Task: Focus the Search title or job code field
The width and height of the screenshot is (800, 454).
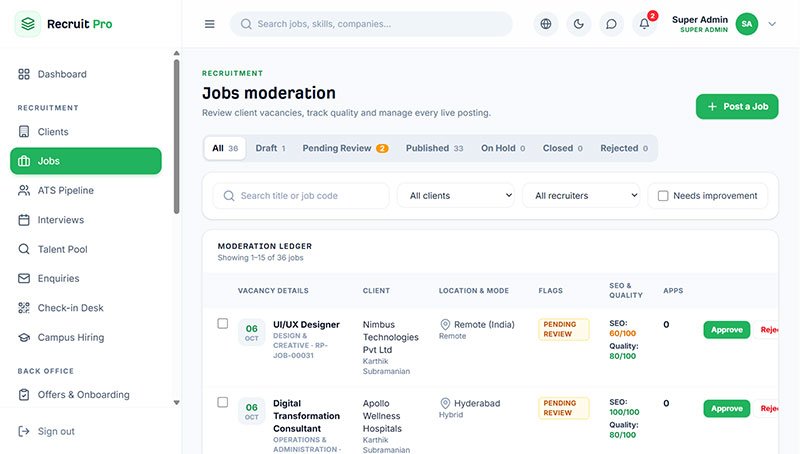Action: pos(301,195)
